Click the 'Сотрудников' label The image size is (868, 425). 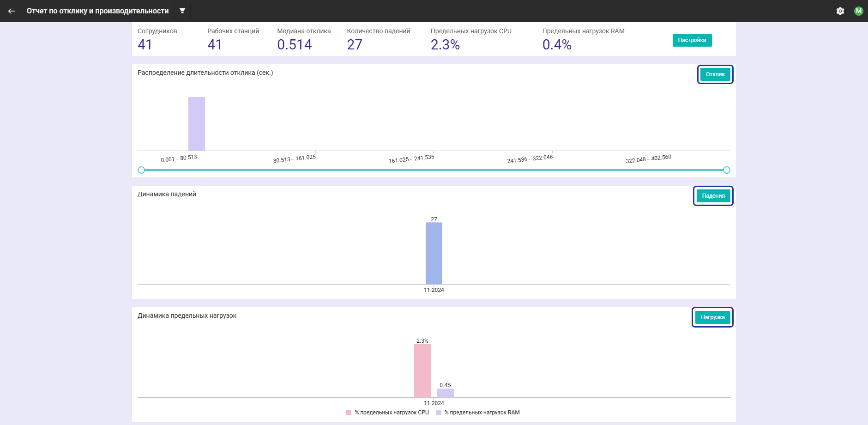point(157,31)
